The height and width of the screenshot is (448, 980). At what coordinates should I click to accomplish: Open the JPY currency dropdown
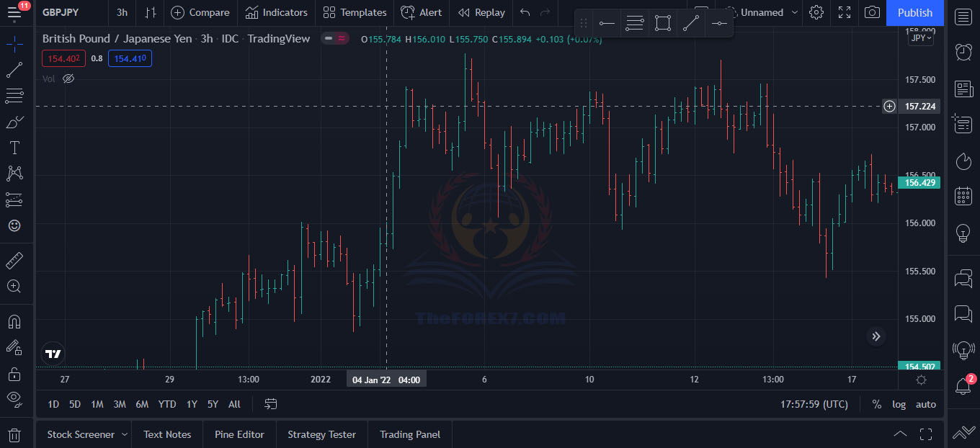click(x=920, y=38)
